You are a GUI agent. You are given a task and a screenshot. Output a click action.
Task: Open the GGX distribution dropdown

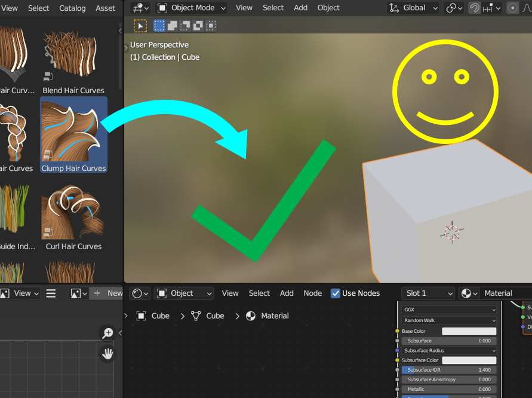[x=449, y=310]
